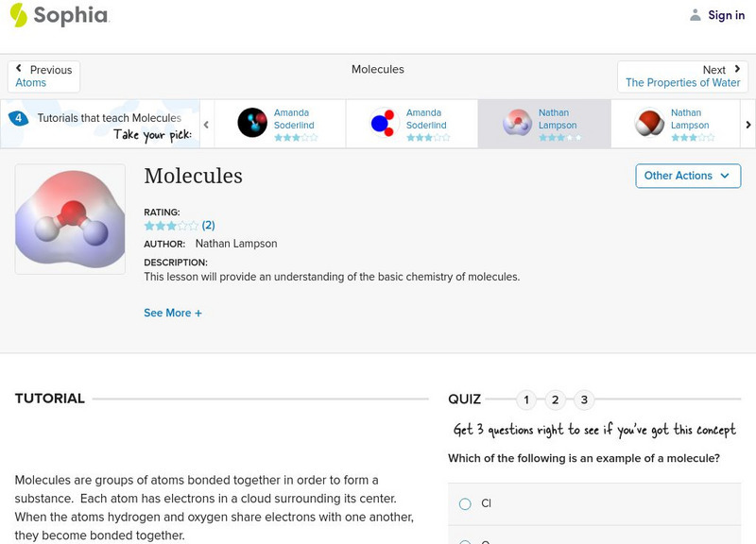Click the left carousel arrow
This screenshot has height=544, width=756.
click(x=207, y=122)
